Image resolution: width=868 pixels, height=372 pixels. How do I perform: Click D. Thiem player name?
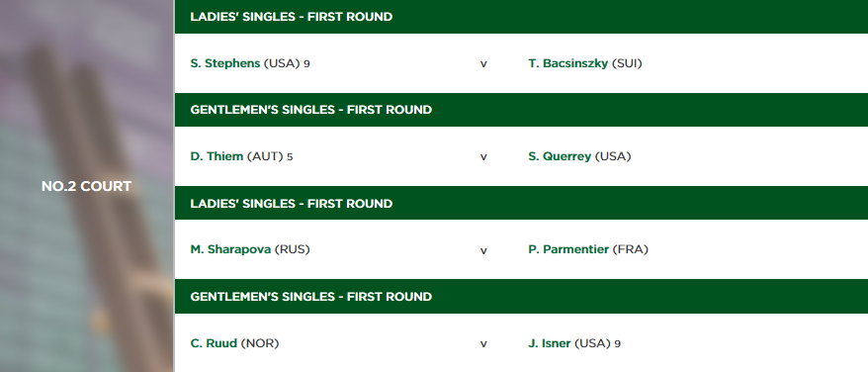[217, 157]
